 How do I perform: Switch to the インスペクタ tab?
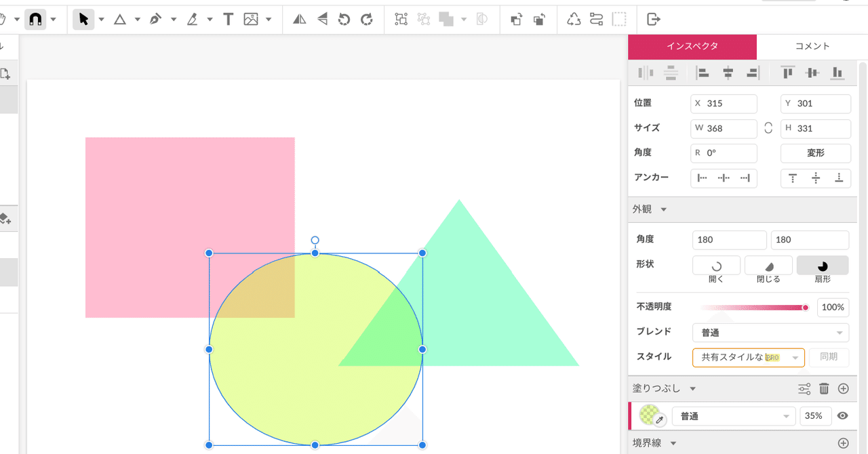click(692, 46)
